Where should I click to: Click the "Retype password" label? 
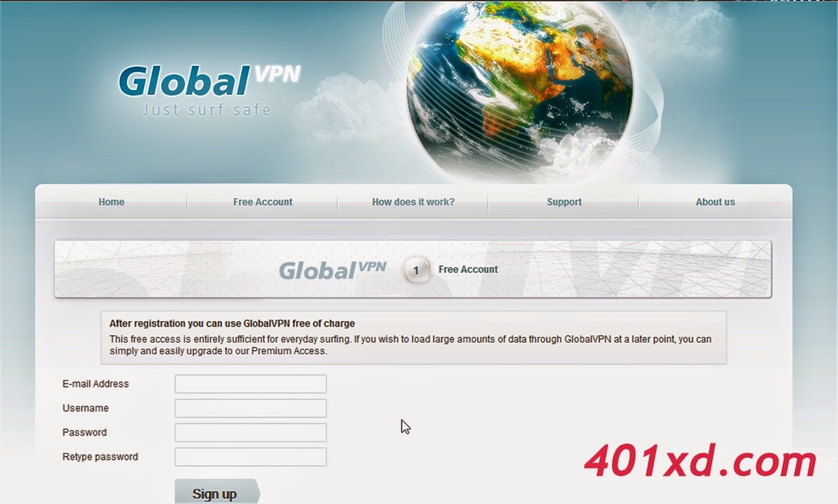(x=100, y=457)
